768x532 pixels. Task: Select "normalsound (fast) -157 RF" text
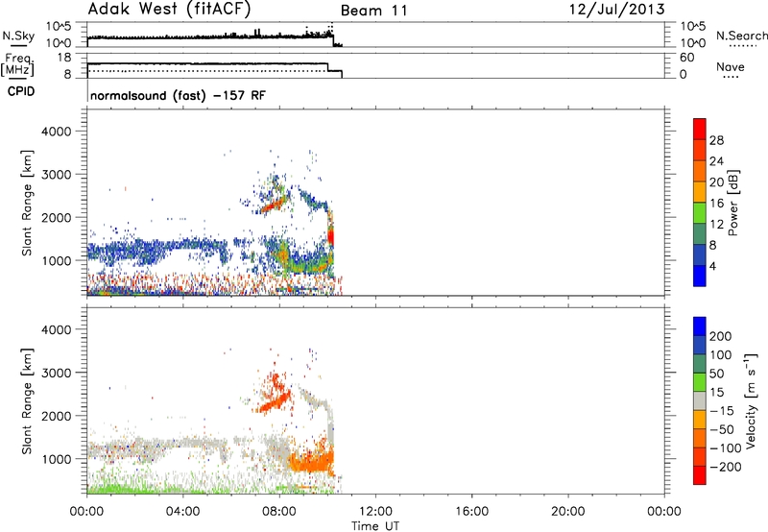pyautogui.click(x=178, y=95)
